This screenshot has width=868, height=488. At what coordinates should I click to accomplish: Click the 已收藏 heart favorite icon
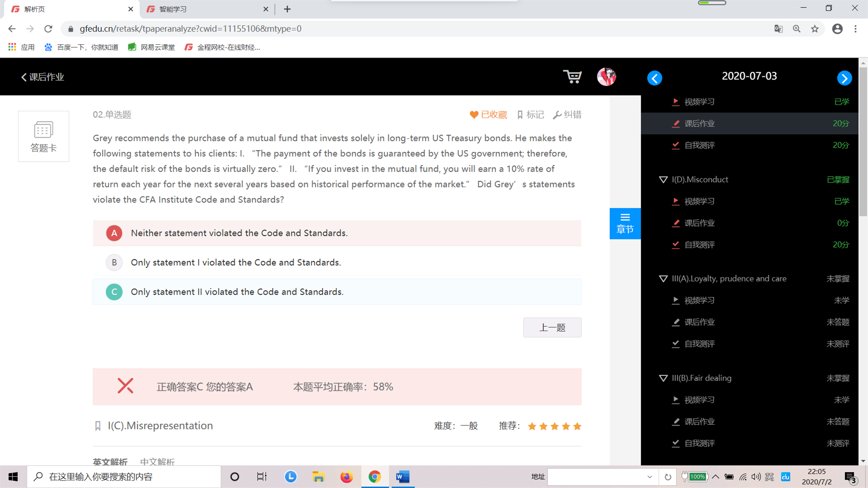coord(474,115)
